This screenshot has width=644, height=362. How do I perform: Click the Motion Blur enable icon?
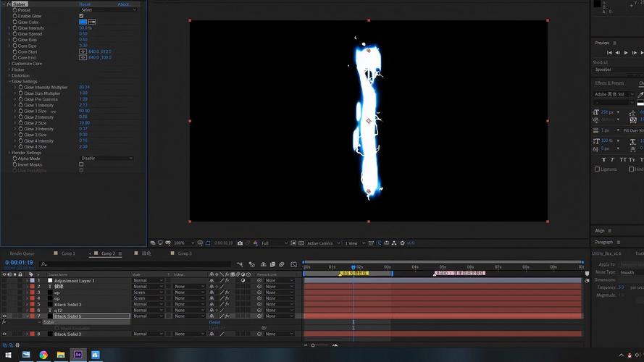pos(282,265)
